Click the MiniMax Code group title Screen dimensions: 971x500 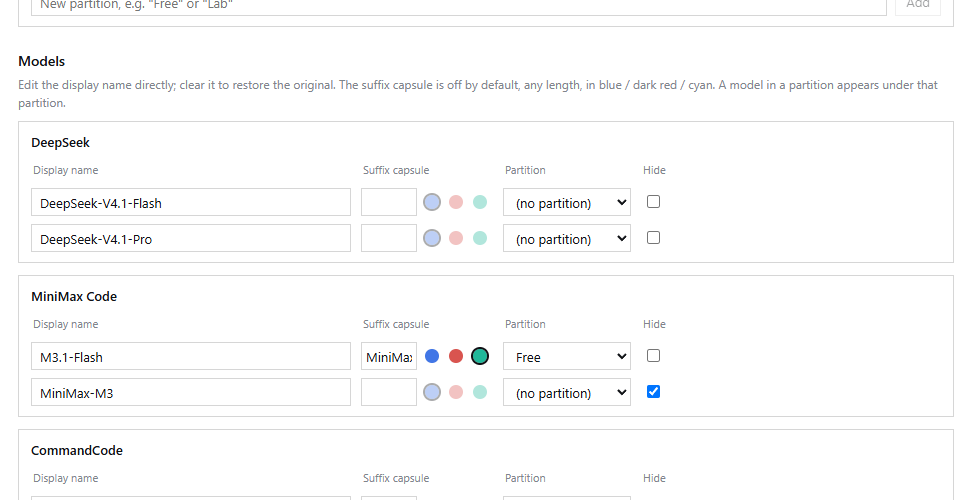74,296
